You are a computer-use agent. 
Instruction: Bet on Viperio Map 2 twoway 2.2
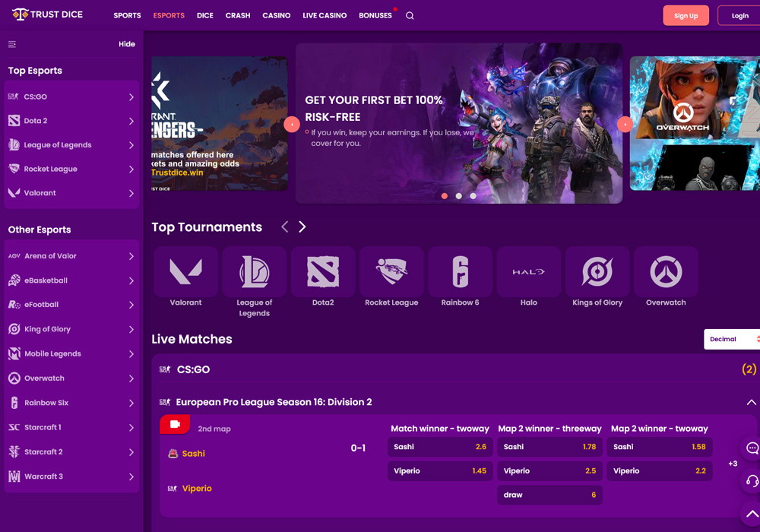click(x=660, y=471)
